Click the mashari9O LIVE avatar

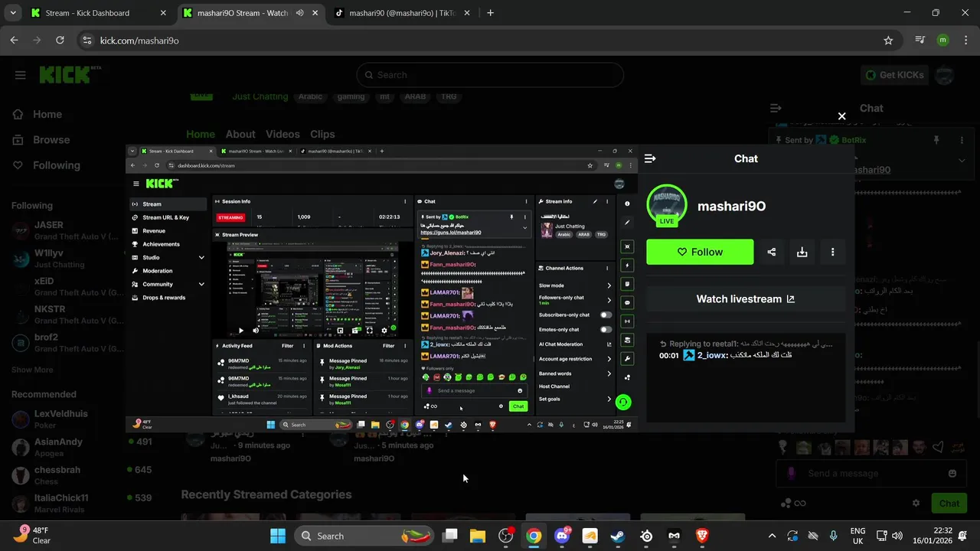[667, 205]
